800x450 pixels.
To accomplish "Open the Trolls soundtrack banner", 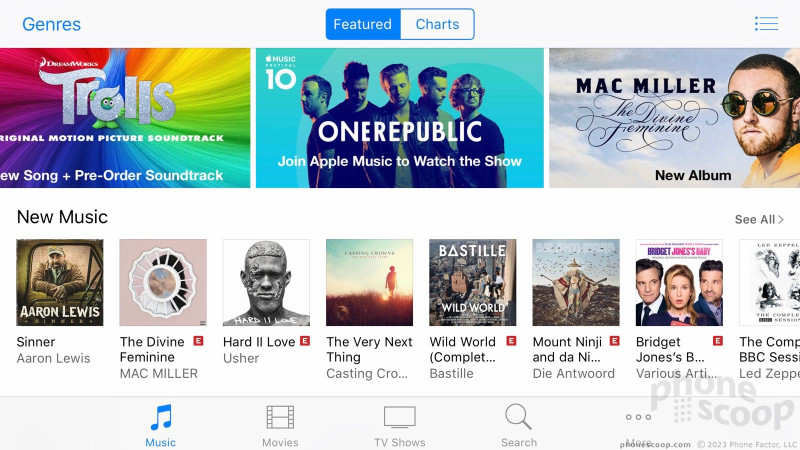I will click(x=125, y=118).
